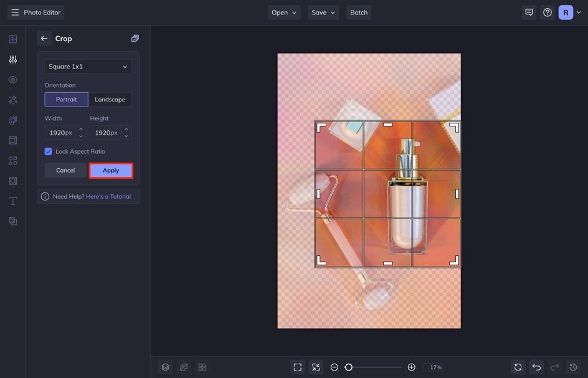
Task: Click the Cancel button
Action: (x=65, y=170)
